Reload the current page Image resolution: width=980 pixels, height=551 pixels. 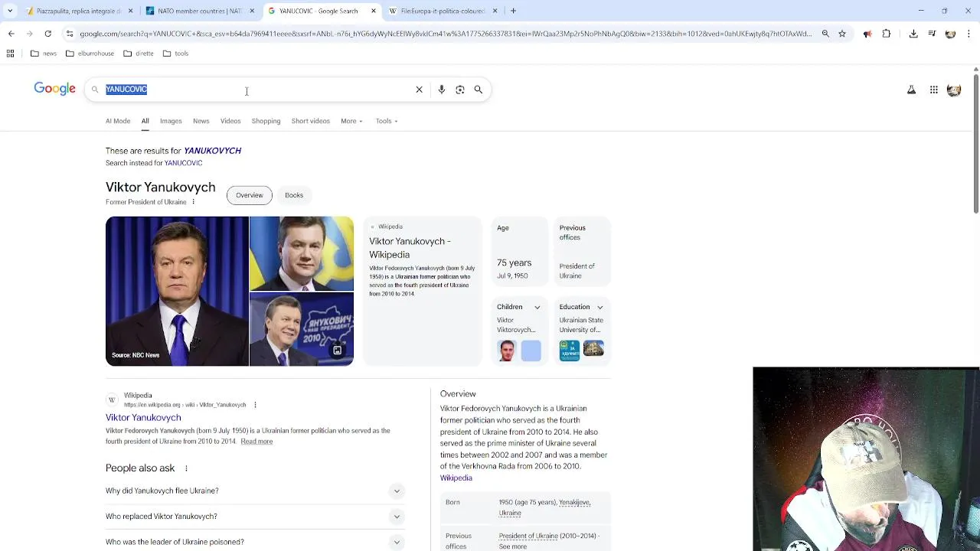click(47, 34)
